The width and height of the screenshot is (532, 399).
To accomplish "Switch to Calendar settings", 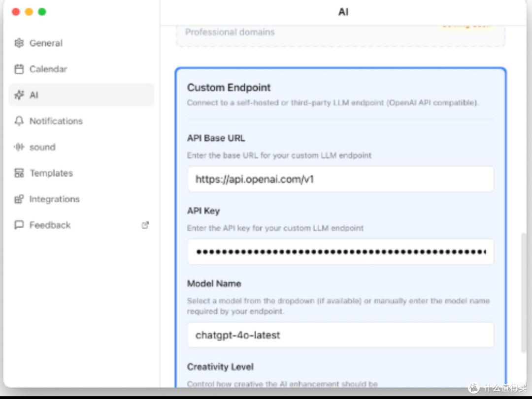I will [81, 69].
